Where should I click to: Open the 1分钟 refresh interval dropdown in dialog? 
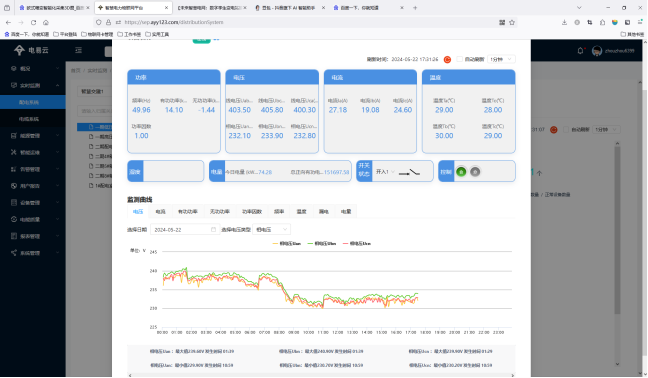[501, 59]
